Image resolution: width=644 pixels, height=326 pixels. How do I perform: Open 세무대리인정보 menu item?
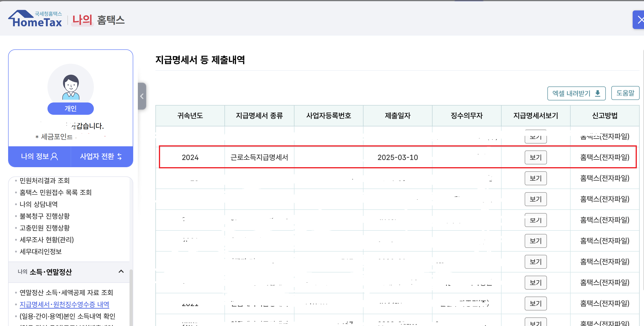click(x=41, y=251)
